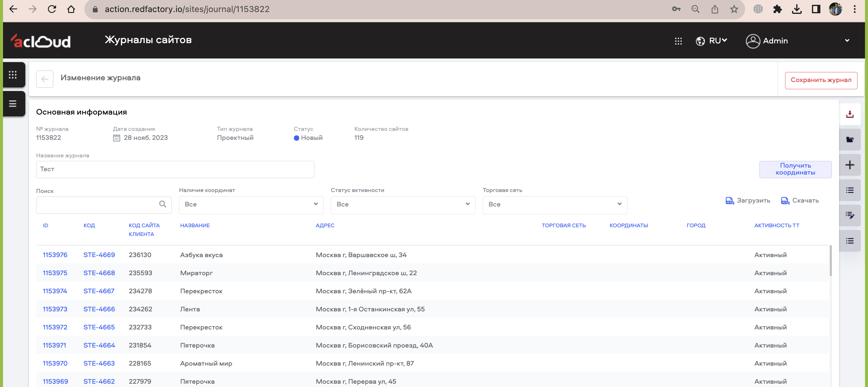
Task: Click the table vertical scrollbar
Action: (830, 261)
